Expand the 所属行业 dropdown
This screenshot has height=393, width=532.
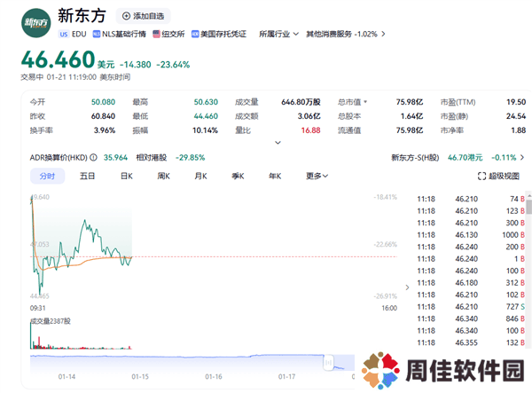tap(279, 34)
